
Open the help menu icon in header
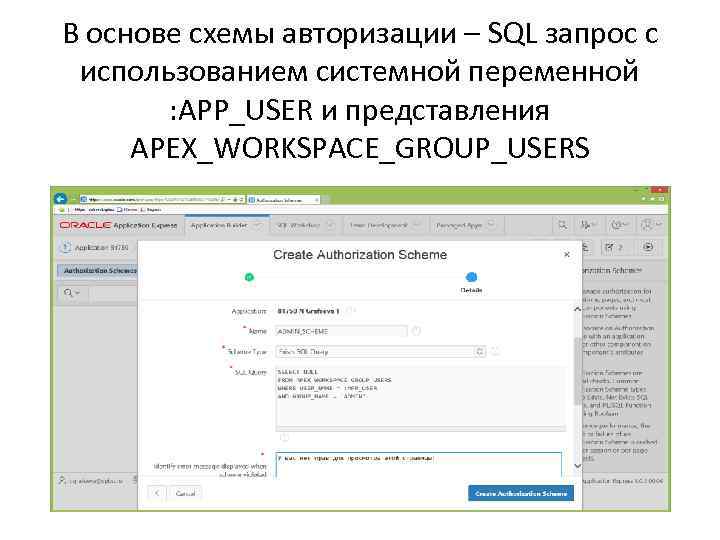[619, 225]
